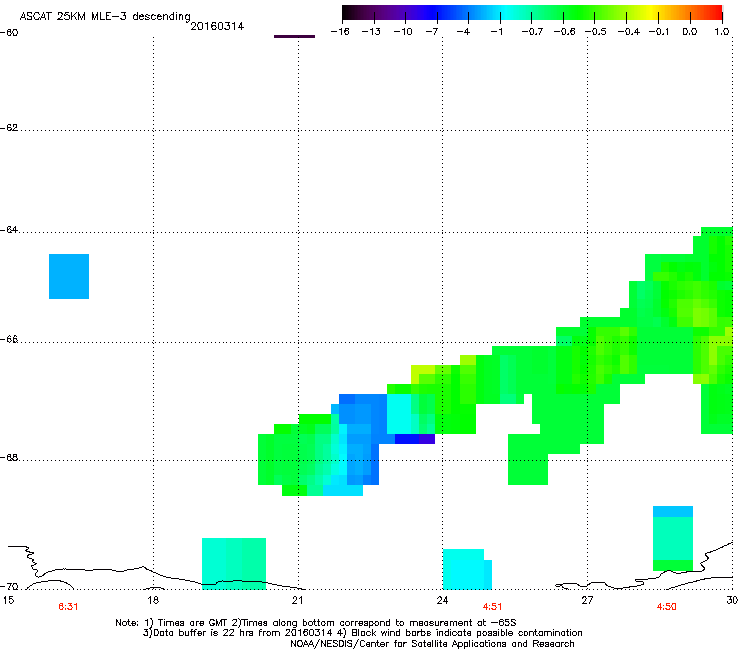Click the 0.0 color scale label
The height and width of the screenshot is (650, 740).
(690, 32)
